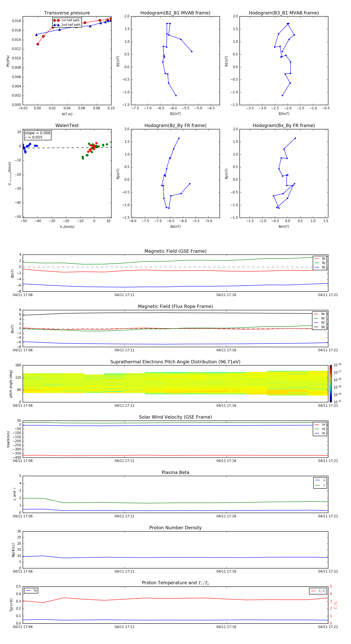
Task: Click the Bz legend entry in GSE magnetic field plot
Action: pyautogui.click(x=320, y=267)
